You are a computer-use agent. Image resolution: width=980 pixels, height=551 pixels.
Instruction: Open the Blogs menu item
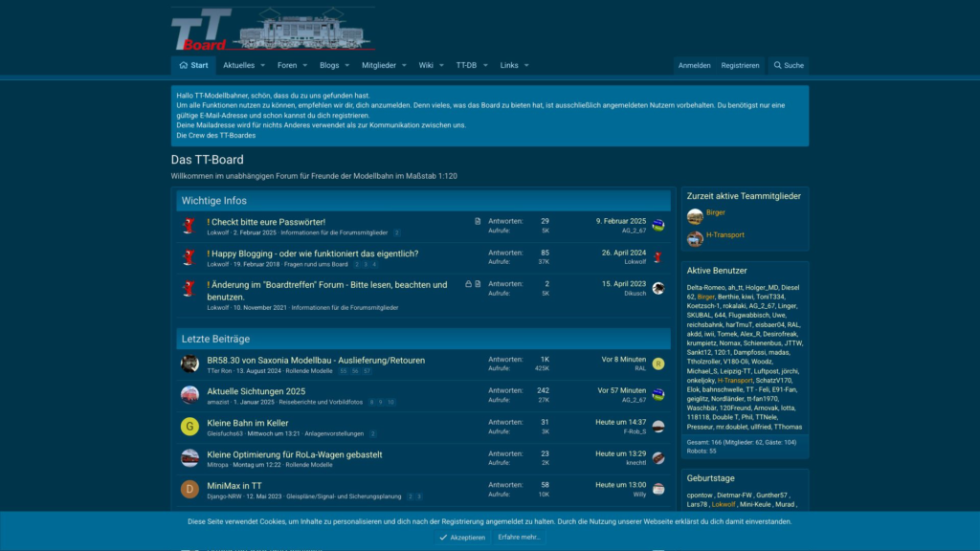coord(329,65)
